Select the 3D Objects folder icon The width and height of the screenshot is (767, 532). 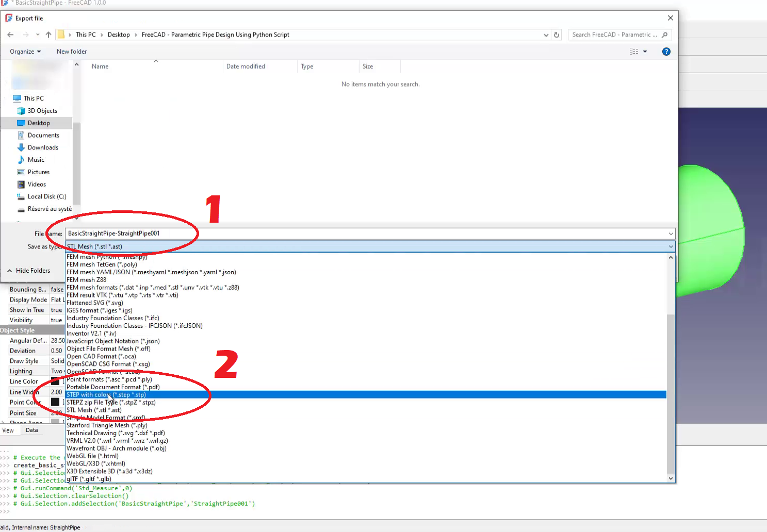[21, 111]
